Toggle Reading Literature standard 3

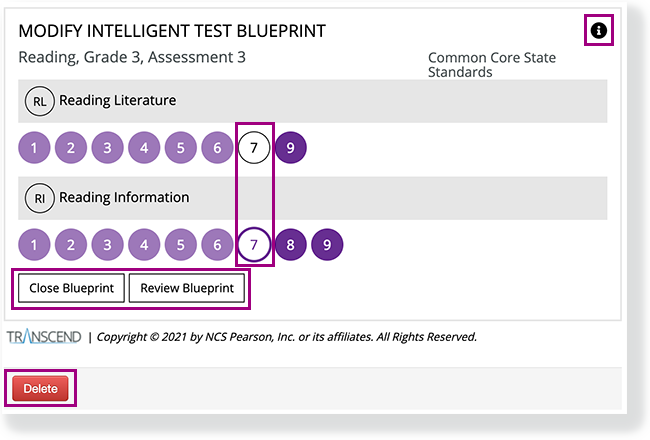coord(108,149)
